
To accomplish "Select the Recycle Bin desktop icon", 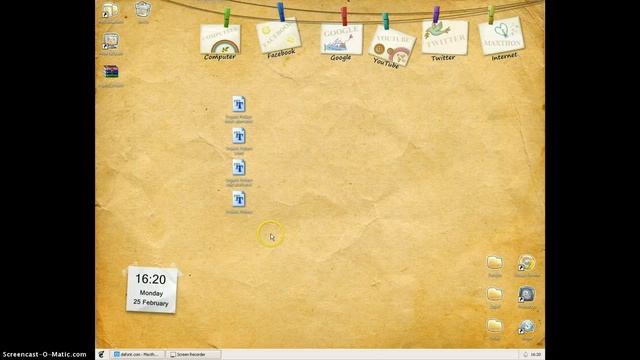I will click(x=143, y=10).
